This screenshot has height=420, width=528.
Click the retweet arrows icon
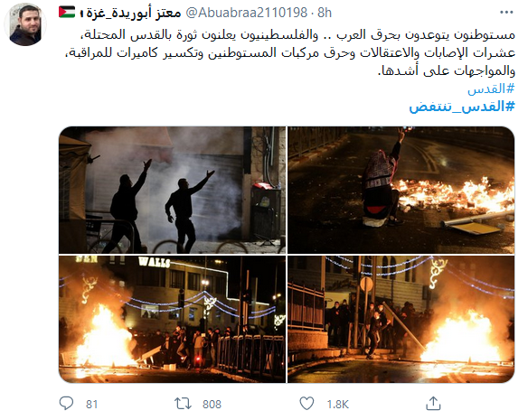(183, 403)
